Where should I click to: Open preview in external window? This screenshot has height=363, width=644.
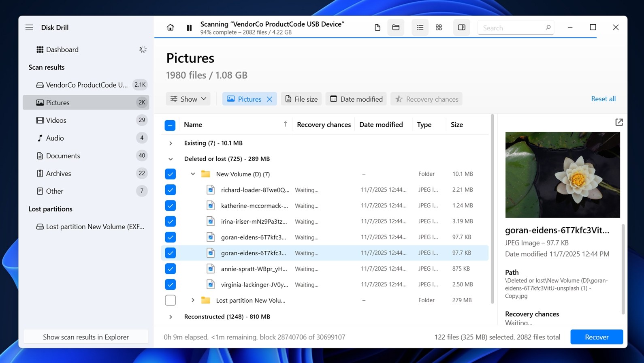pos(618,122)
